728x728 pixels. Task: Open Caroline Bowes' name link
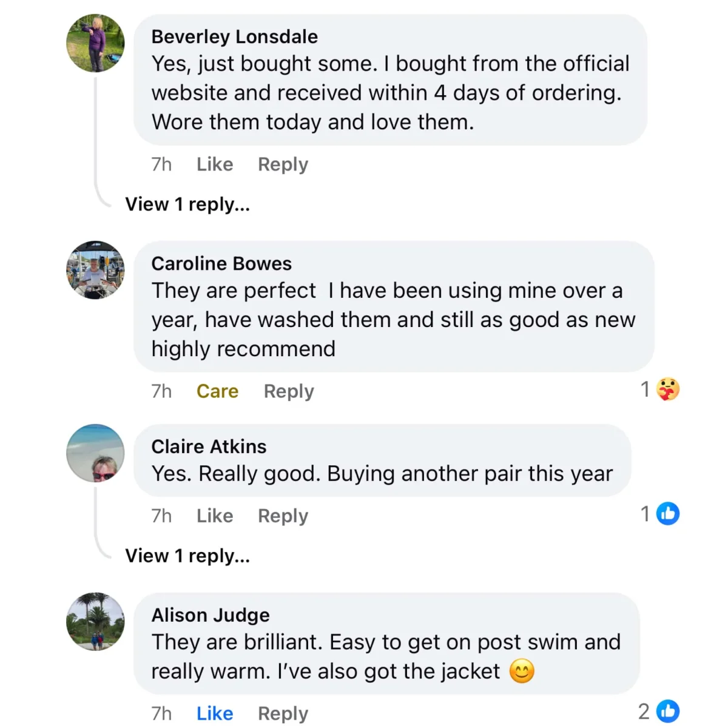click(221, 264)
